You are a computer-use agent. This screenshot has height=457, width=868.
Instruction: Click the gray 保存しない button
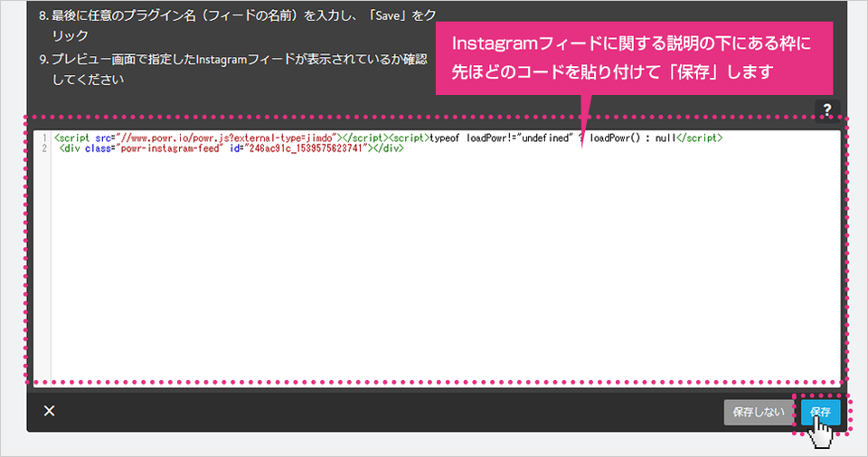758,412
